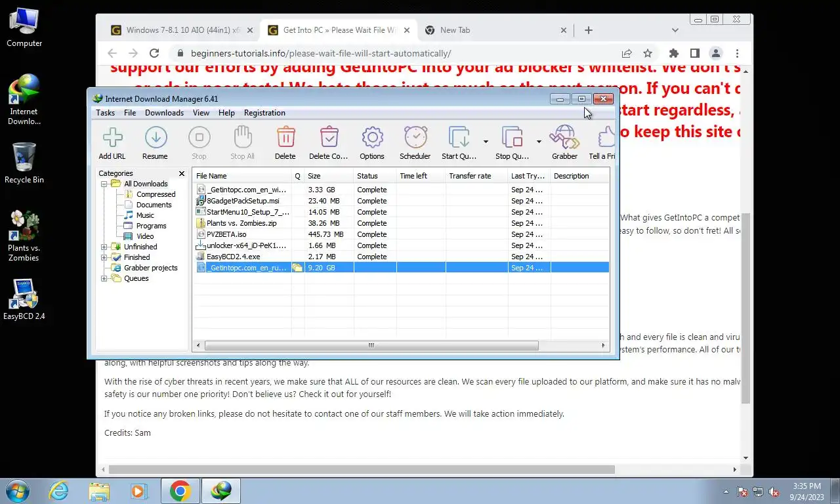Collapse the All Downloads tree node
The image size is (840, 504).
[104, 184]
